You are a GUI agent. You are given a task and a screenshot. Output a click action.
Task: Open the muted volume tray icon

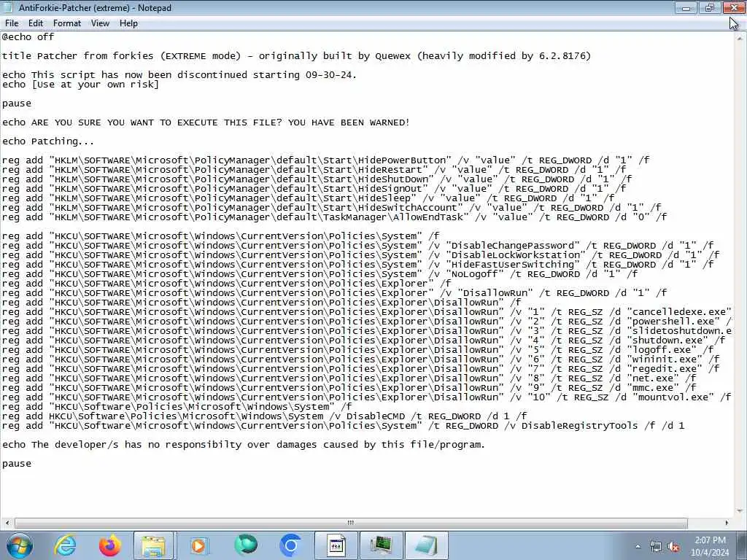coord(673,547)
